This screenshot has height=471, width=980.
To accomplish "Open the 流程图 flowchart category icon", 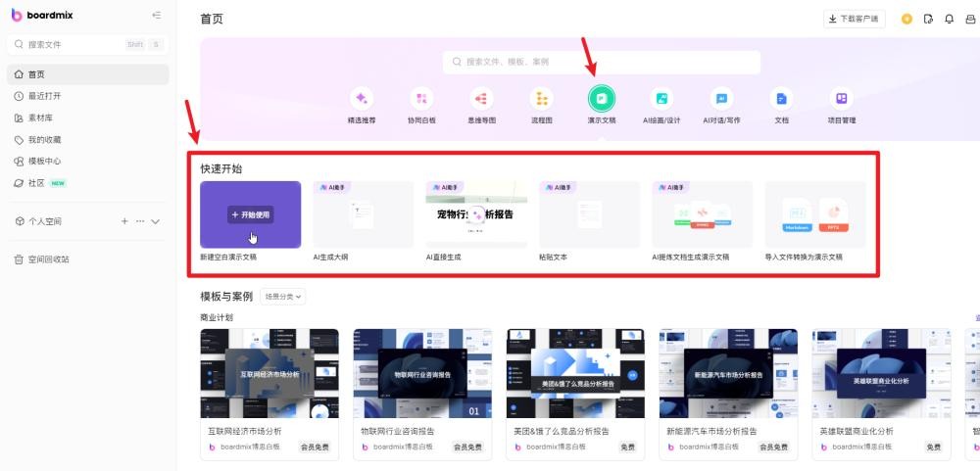I will [542, 99].
